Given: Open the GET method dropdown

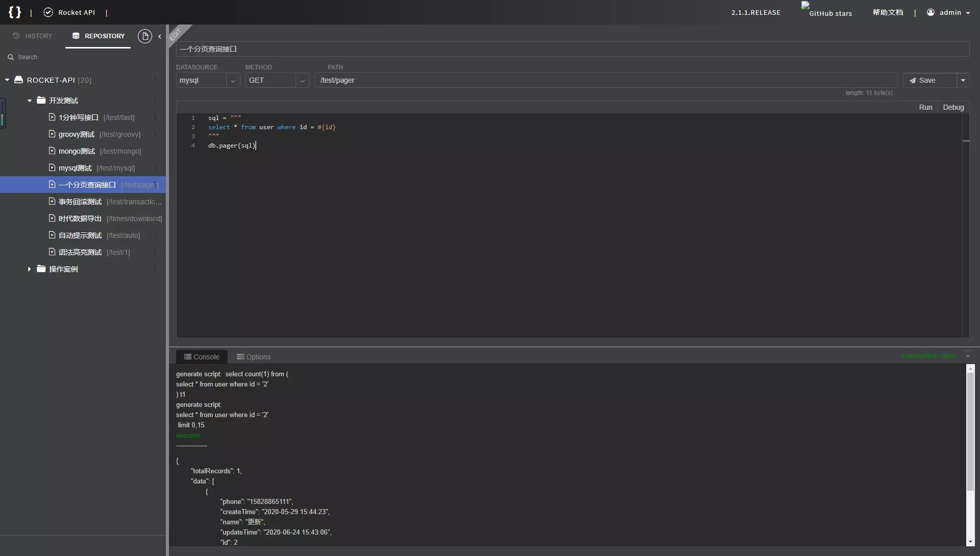Looking at the screenshot, I should (302, 80).
